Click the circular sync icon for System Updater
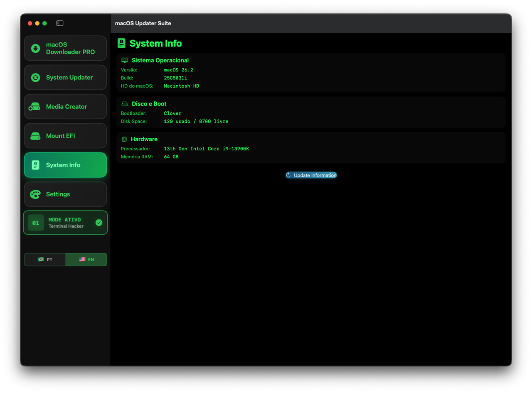The image size is (532, 393). coord(36,78)
